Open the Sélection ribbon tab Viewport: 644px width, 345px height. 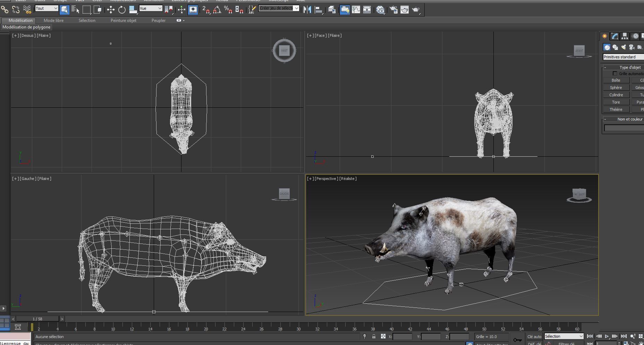(x=87, y=20)
